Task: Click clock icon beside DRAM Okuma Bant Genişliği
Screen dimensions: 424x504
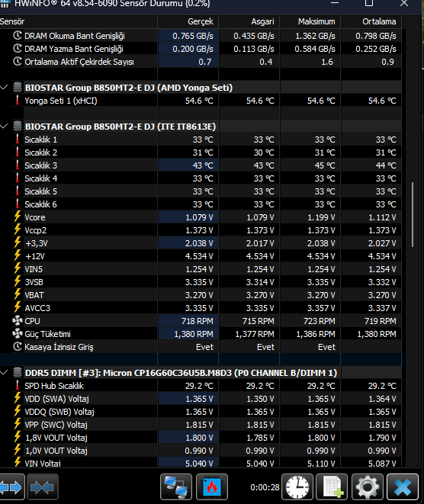Action: coord(18,35)
